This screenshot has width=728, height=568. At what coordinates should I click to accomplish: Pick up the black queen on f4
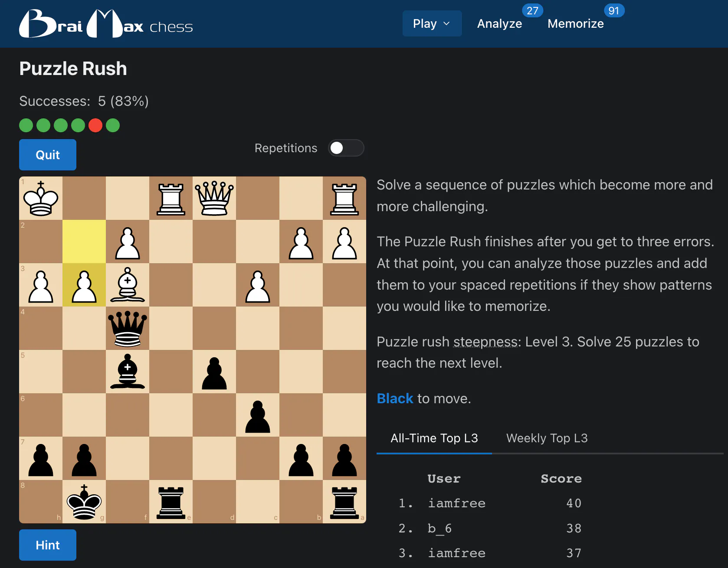click(128, 328)
